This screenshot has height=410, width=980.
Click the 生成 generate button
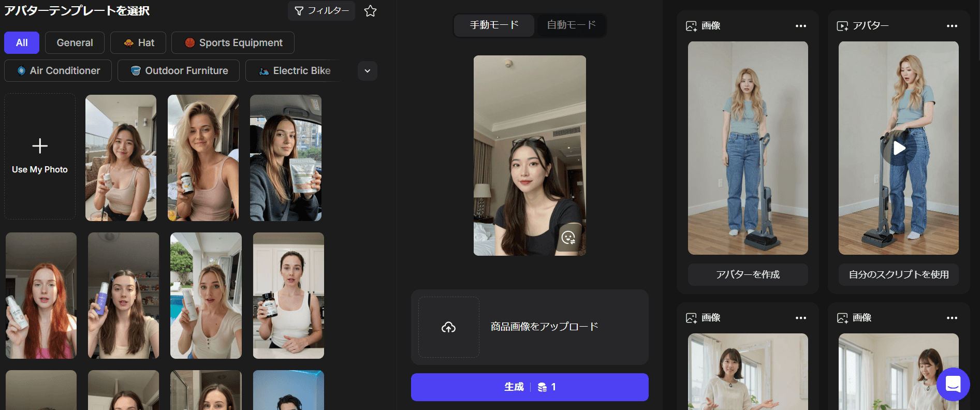[x=530, y=387]
